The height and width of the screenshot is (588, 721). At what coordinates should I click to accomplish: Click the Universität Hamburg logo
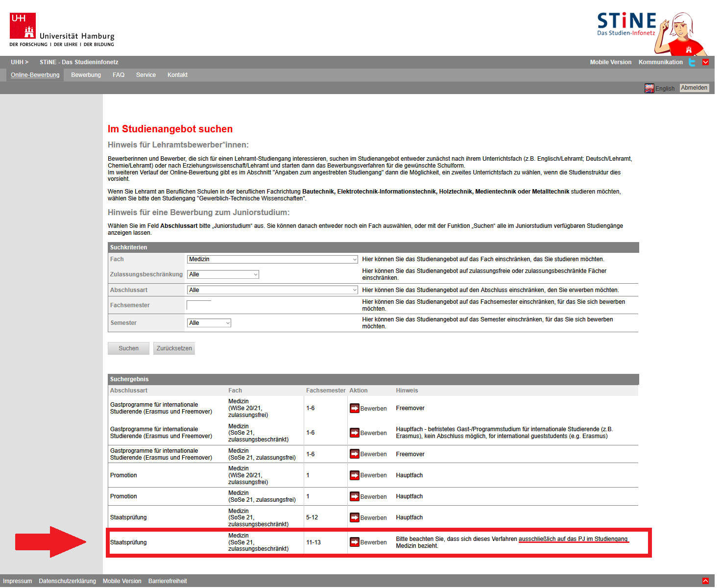point(62,30)
